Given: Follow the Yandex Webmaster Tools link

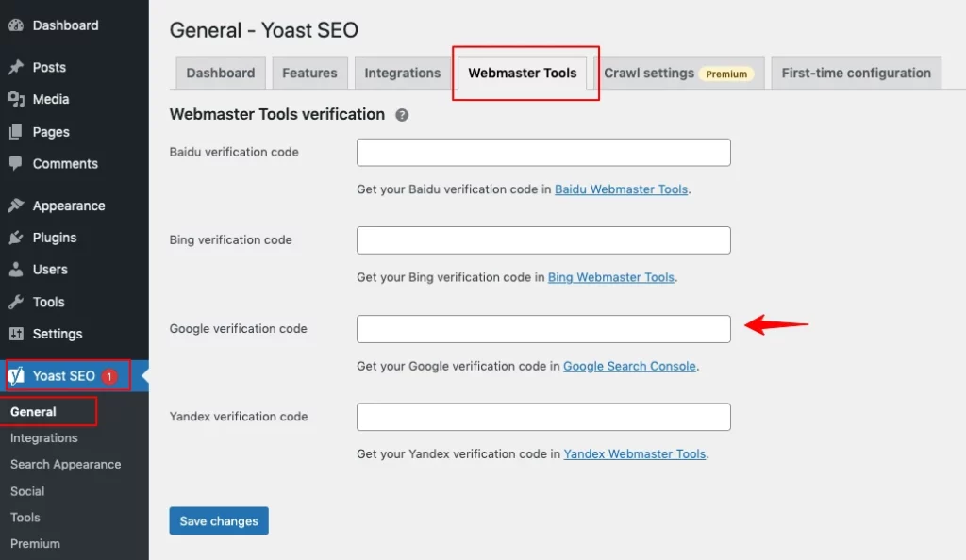Looking at the screenshot, I should [x=634, y=453].
